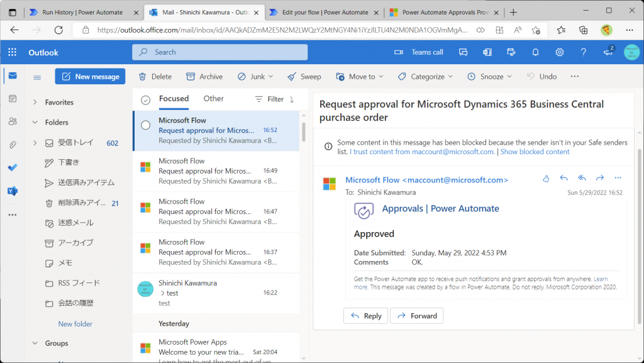Open the Yammer app in left rail
This screenshot has width=644, height=363.
pos(13,191)
